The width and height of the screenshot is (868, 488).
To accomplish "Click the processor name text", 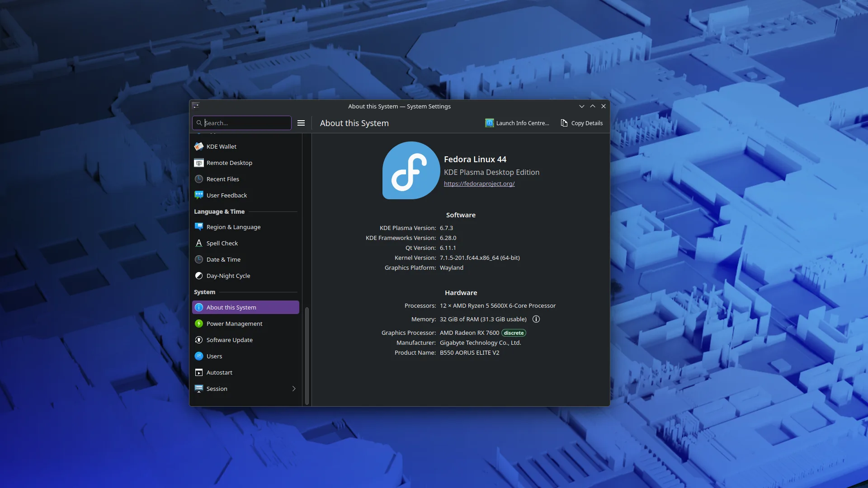I will [498, 305].
